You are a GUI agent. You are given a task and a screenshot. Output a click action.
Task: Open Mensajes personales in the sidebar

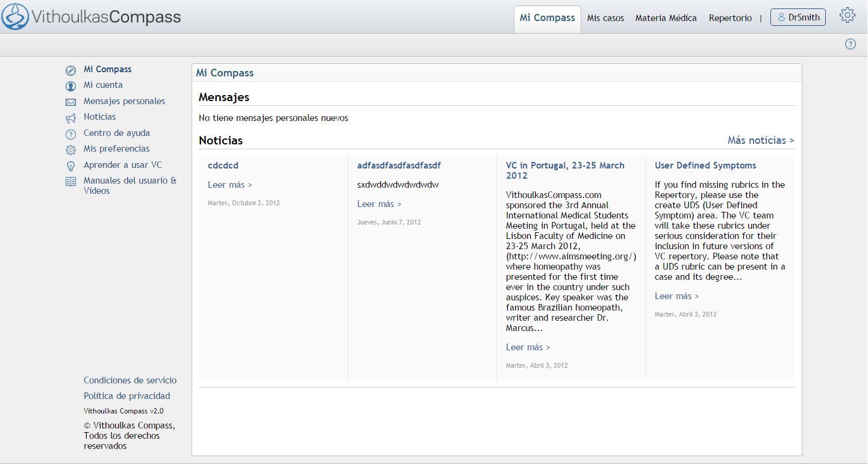[124, 101]
